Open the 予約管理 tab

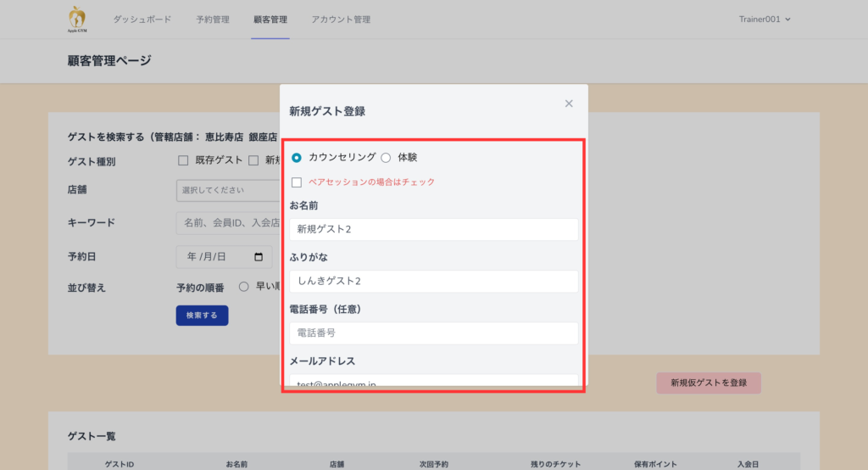pyautogui.click(x=213, y=20)
